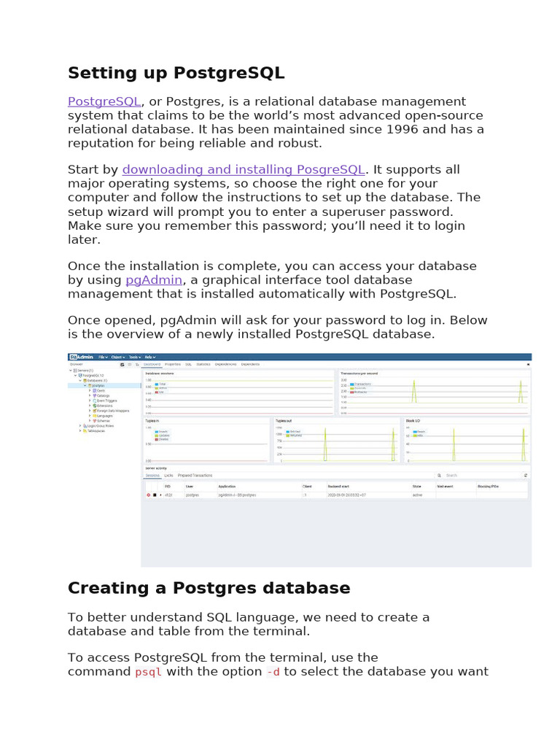The height and width of the screenshot is (747, 560).
Task: Expand the Extensions tree node
Action: [90, 406]
